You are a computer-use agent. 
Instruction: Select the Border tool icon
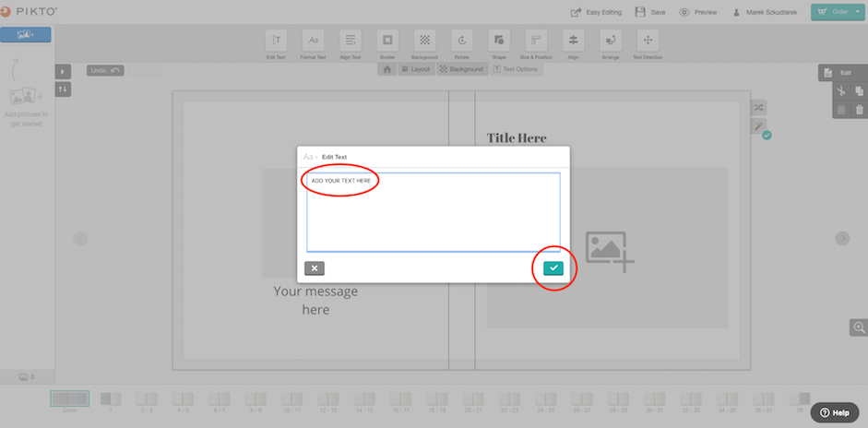point(387,41)
